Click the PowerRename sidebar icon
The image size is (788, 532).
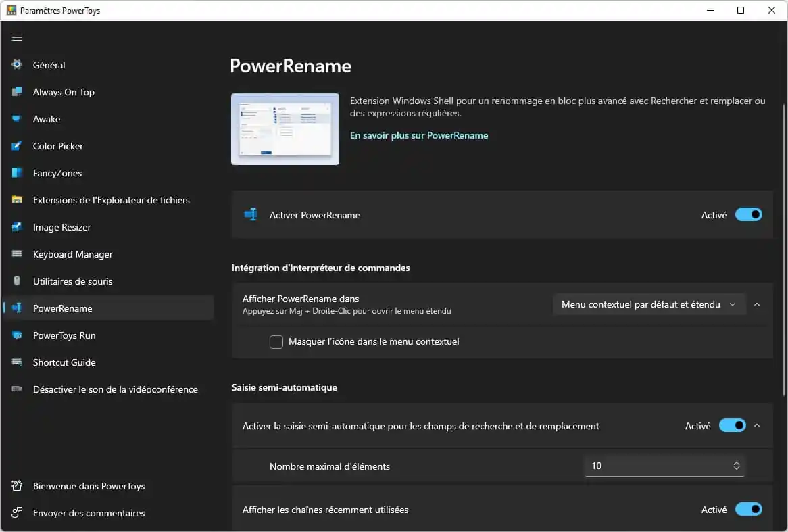click(17, 308)
